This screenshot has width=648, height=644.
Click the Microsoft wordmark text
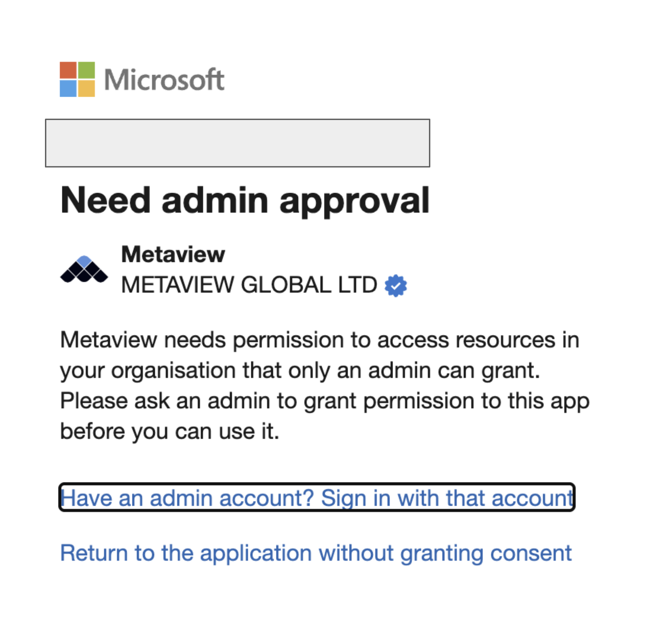(x=163, y=79)
